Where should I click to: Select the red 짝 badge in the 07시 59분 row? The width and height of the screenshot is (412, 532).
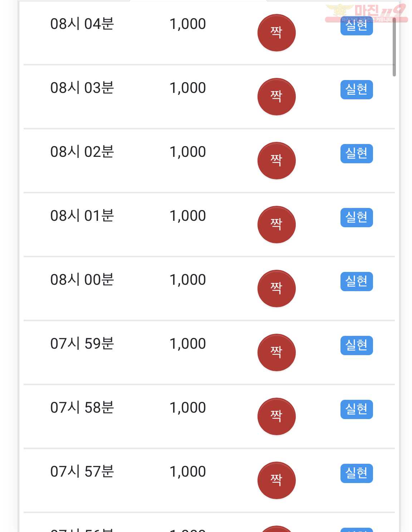coord(276,353)
